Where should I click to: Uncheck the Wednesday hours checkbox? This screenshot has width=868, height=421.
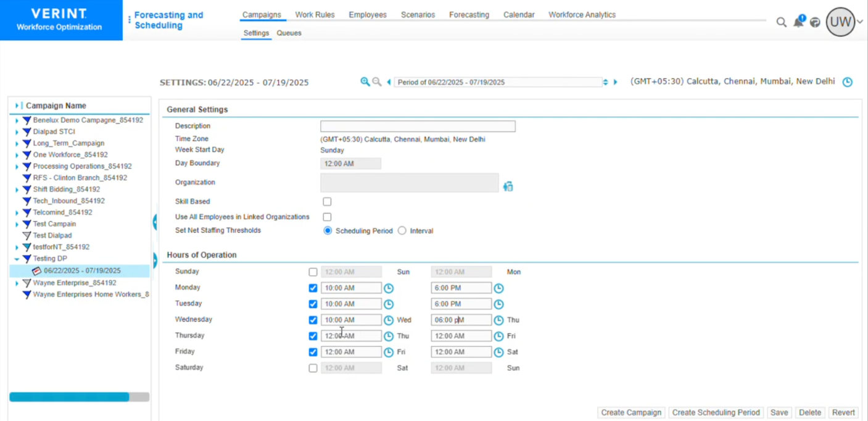click(313, 320)
